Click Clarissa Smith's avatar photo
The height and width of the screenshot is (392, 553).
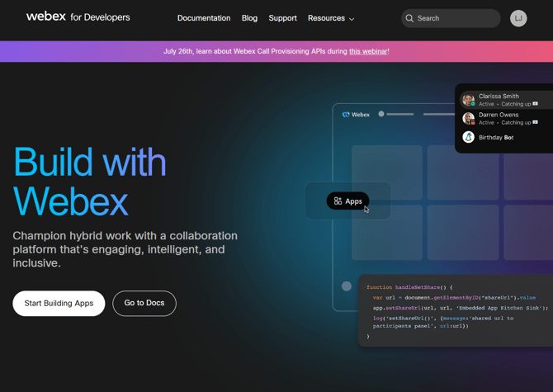tap(468, 100)
